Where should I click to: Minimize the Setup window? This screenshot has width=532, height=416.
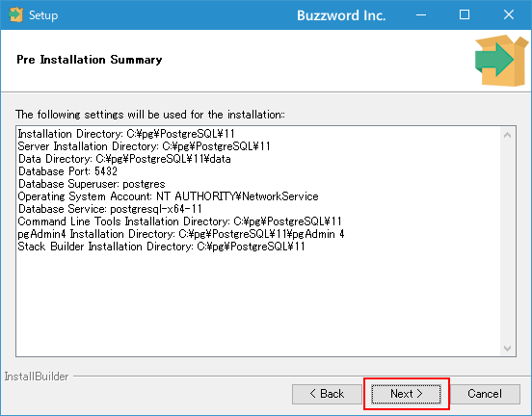[421, 14]
